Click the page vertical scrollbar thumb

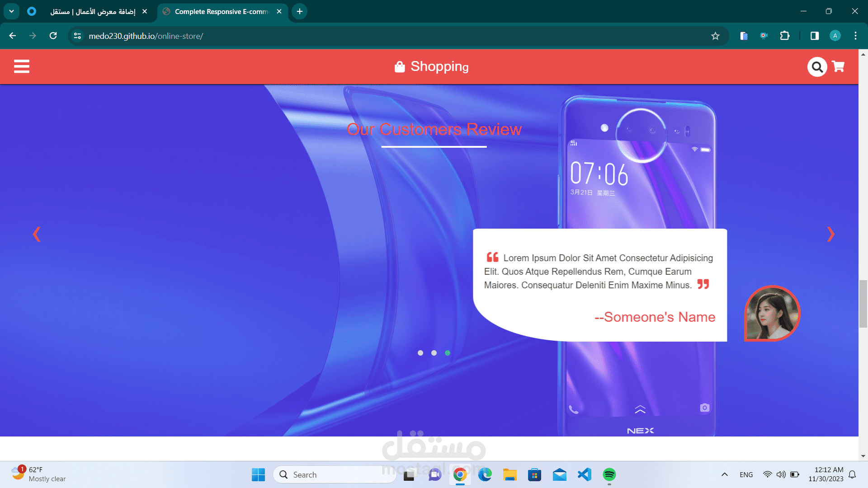click(x=863, y=304)
